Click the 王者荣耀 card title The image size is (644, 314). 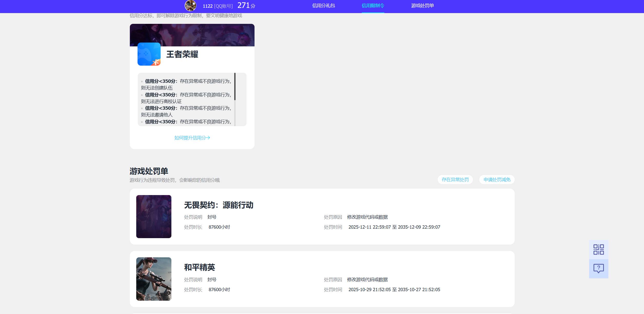tap(182, 54)
